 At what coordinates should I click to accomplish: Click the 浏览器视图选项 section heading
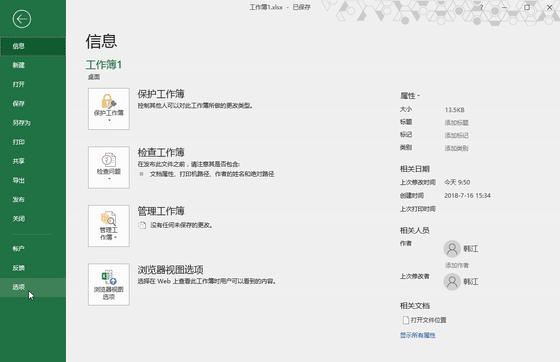(x=171, y=270)
